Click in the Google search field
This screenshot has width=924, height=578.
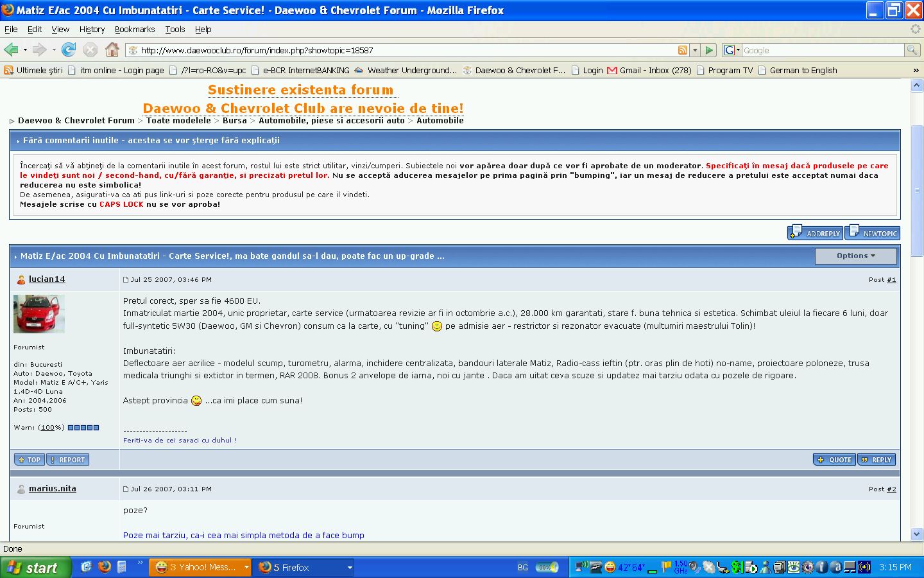click(x=823, y=50)
